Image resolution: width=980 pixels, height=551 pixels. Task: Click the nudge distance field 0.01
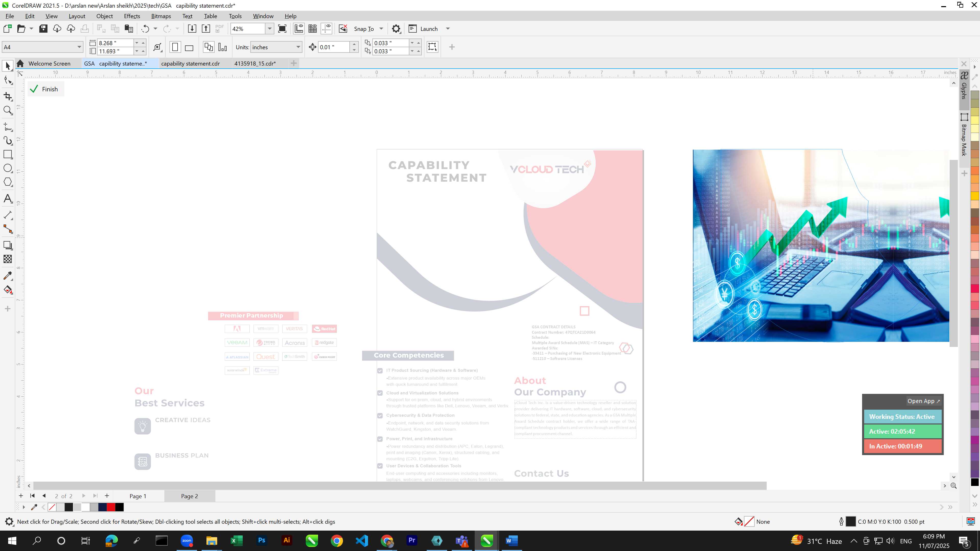(x=334, y=47)
